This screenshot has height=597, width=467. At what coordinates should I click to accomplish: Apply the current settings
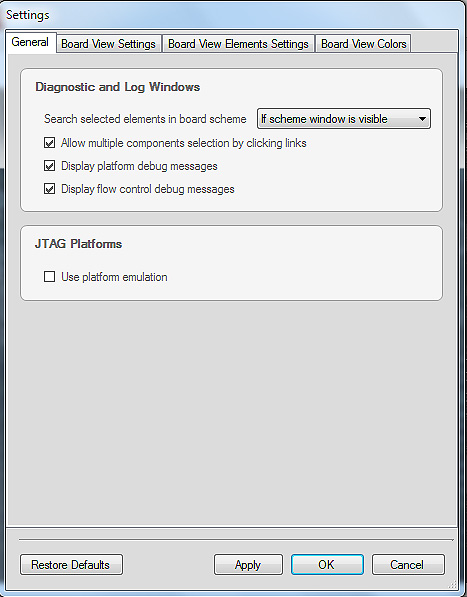248,564
